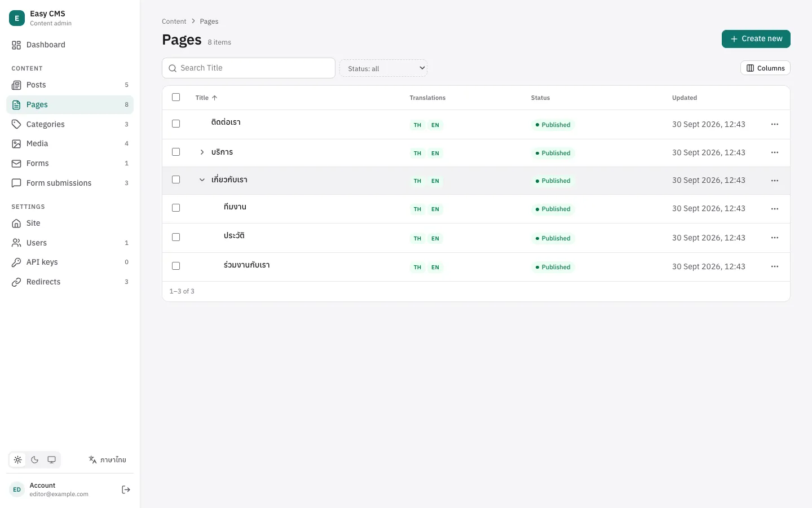Click the EN translation badge for ทีมงาน

pos(435,209)
